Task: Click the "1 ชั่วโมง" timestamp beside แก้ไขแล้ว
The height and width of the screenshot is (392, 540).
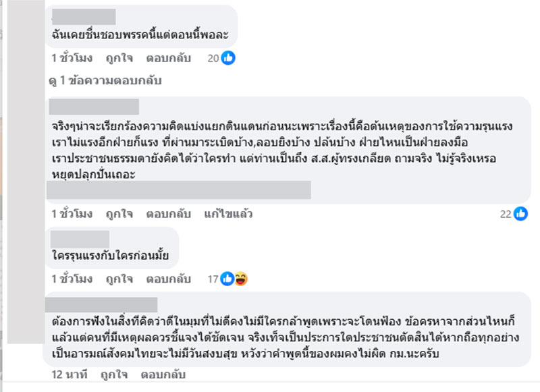Action: (72, 214)
